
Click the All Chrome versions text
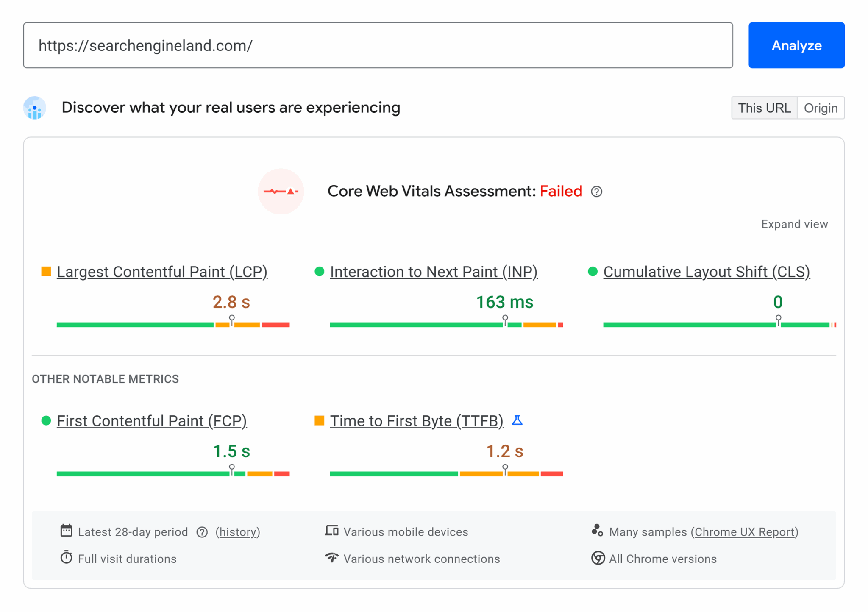click(663, 559)
